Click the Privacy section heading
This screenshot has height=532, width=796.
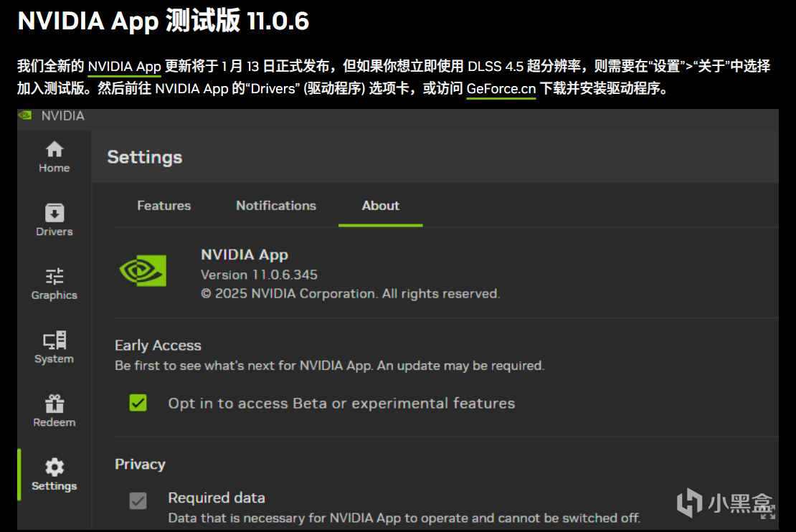click(140, 465)
